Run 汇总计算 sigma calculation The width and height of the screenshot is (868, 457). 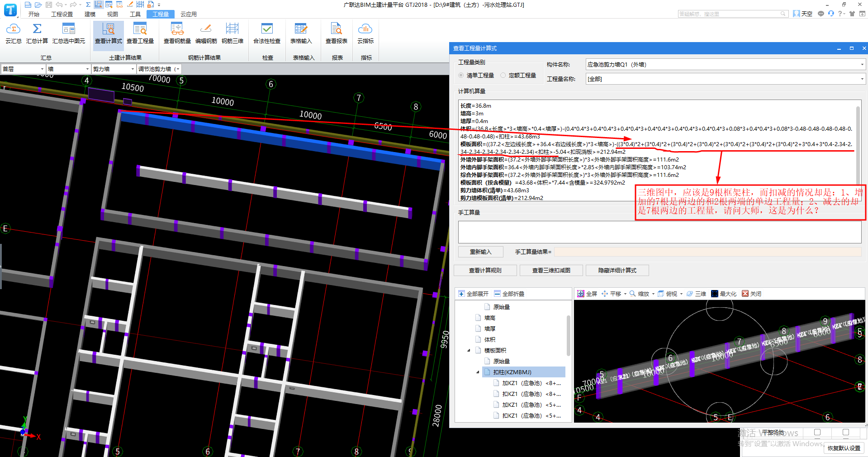pos(37,34)
